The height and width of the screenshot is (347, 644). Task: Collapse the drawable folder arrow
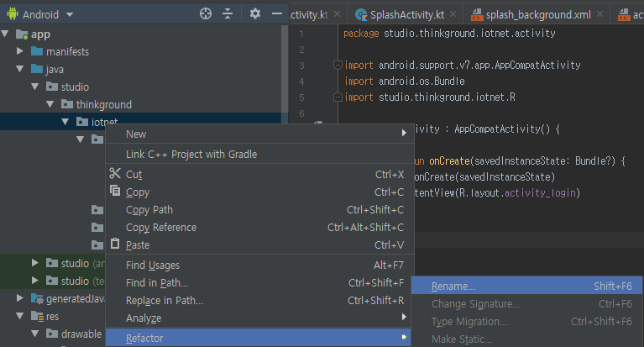(35, 334)
